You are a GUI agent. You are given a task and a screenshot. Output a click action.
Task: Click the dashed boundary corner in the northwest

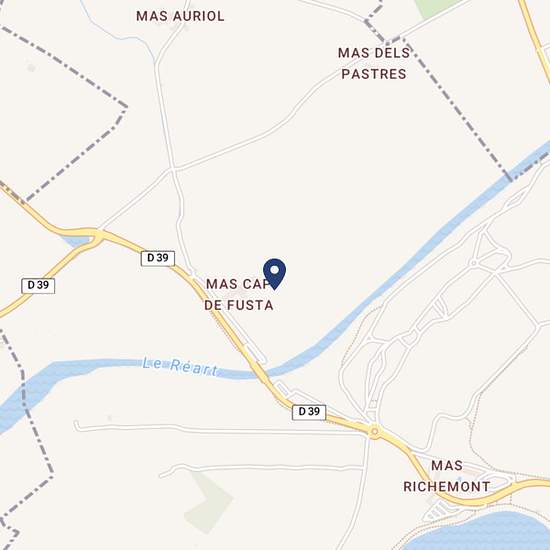point(125,107)
